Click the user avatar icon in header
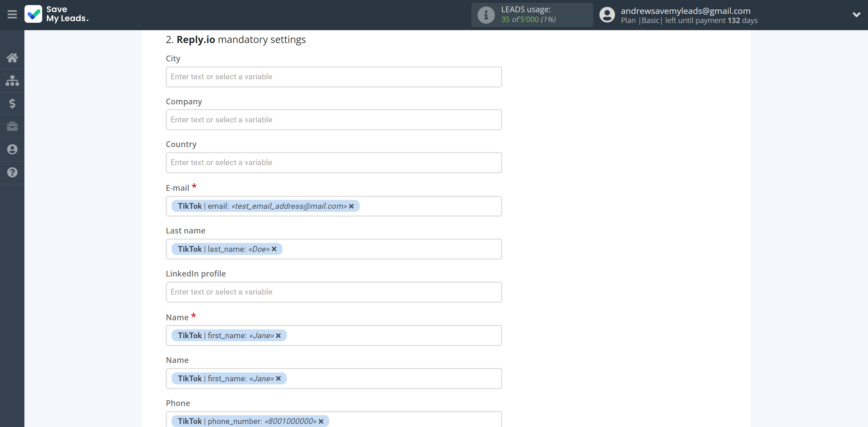 pyautogui.click(x=607, y=15)
